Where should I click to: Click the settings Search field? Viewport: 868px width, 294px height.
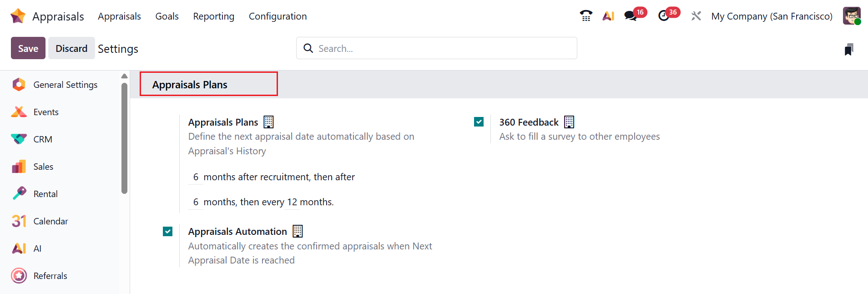tap(437, 48)
